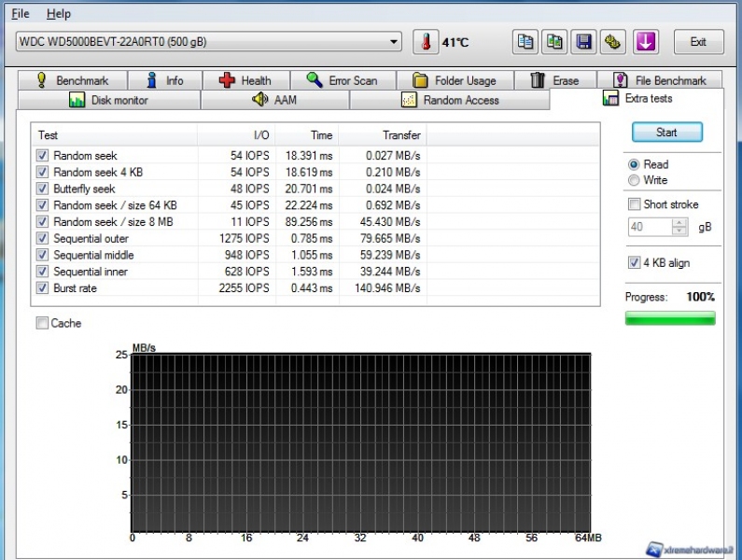The height and width of the screenshot is (560, 742).
Task: Open the File menu
Action: (20, 14)
